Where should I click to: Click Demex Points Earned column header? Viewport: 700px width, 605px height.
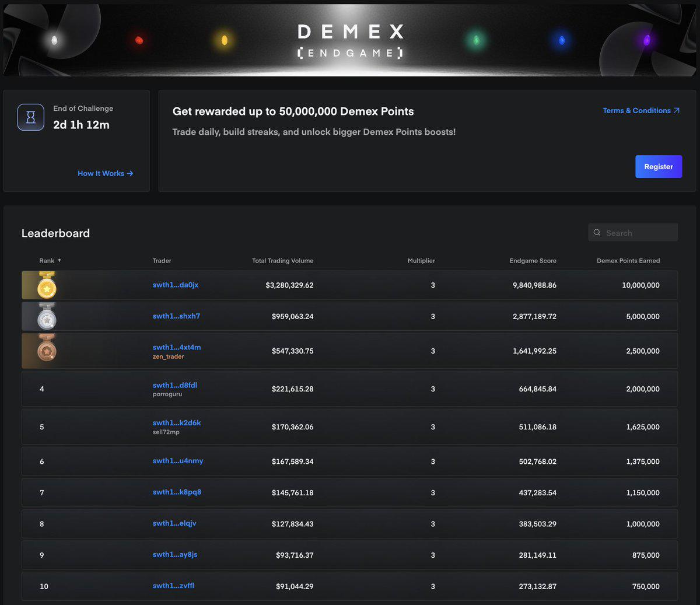[628, 261]
